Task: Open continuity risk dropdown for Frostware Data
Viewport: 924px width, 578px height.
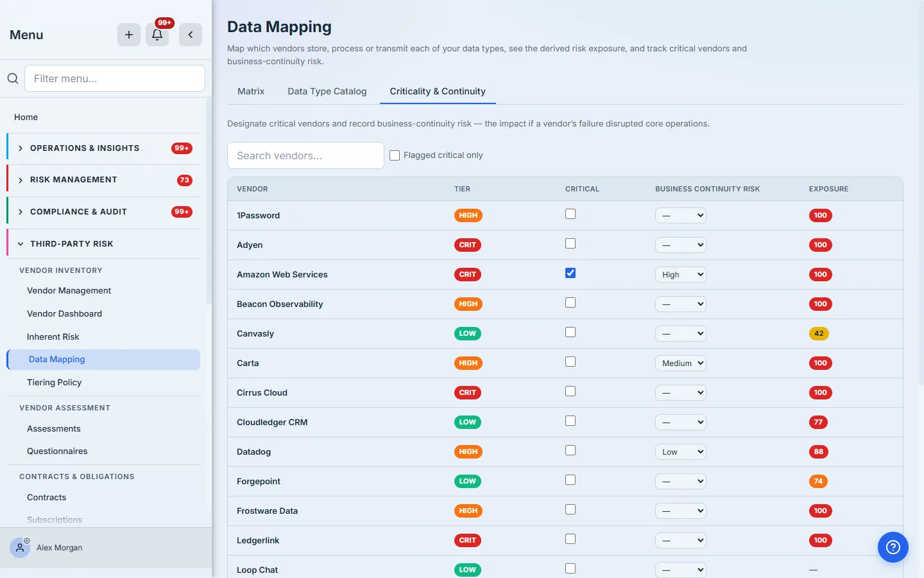Action: pos(681,511)
